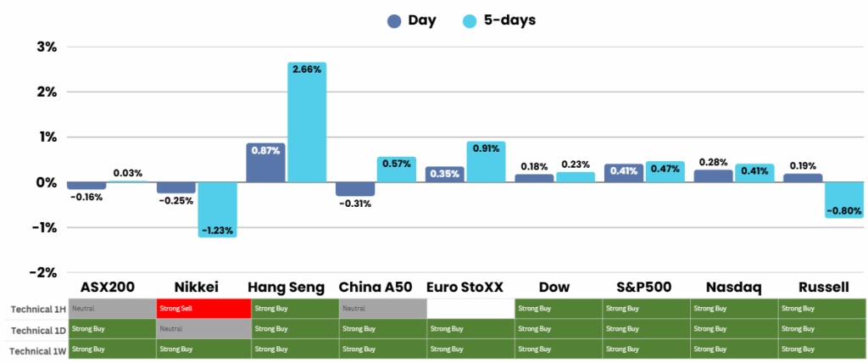Select the Nikkei Technical 1D Neutral cell
This screenshot has width=868, height=363.
203,328
